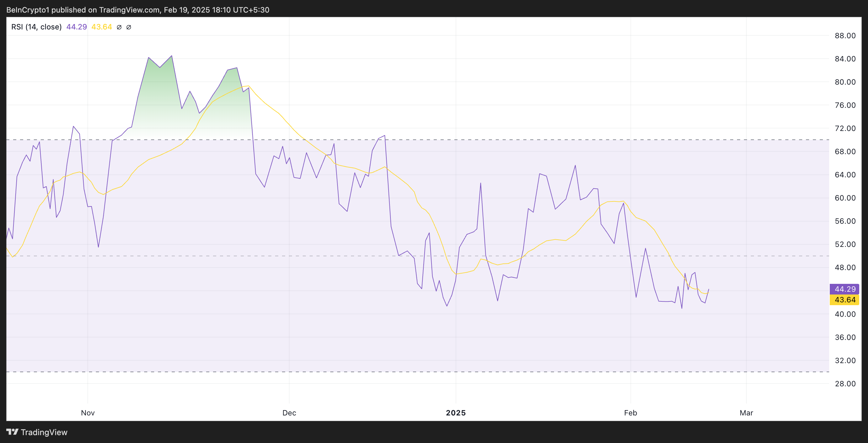Click the TradingView wordmark text
The width and height of the screenshot is (868, 443).
coord(44,432)
